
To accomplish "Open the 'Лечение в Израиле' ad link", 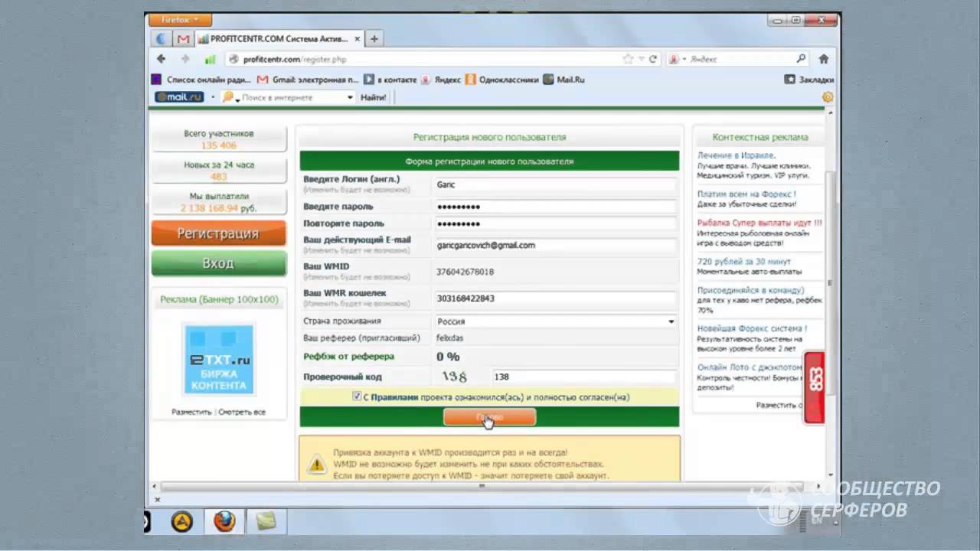I will pyautogui.click(x=736, y=155).
